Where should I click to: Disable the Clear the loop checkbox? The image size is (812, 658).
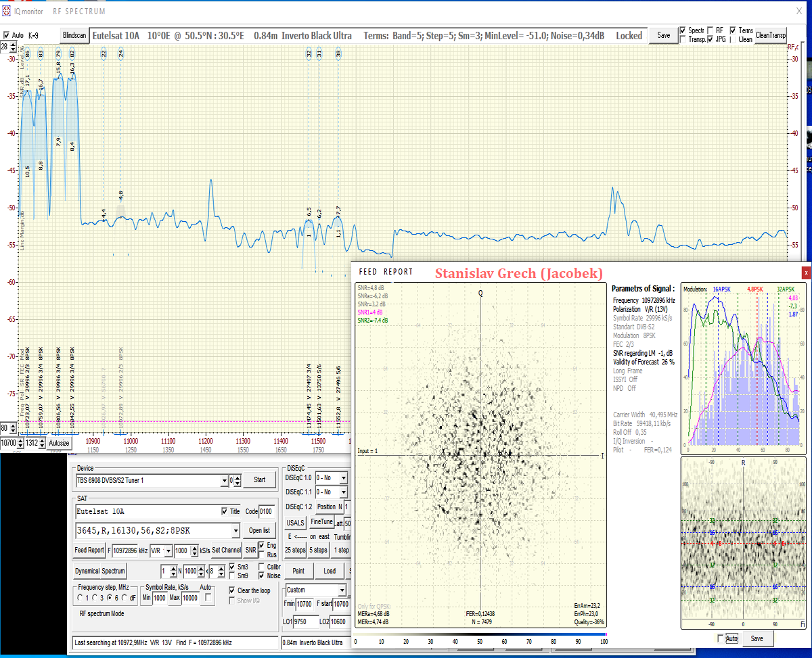(232, 590)
